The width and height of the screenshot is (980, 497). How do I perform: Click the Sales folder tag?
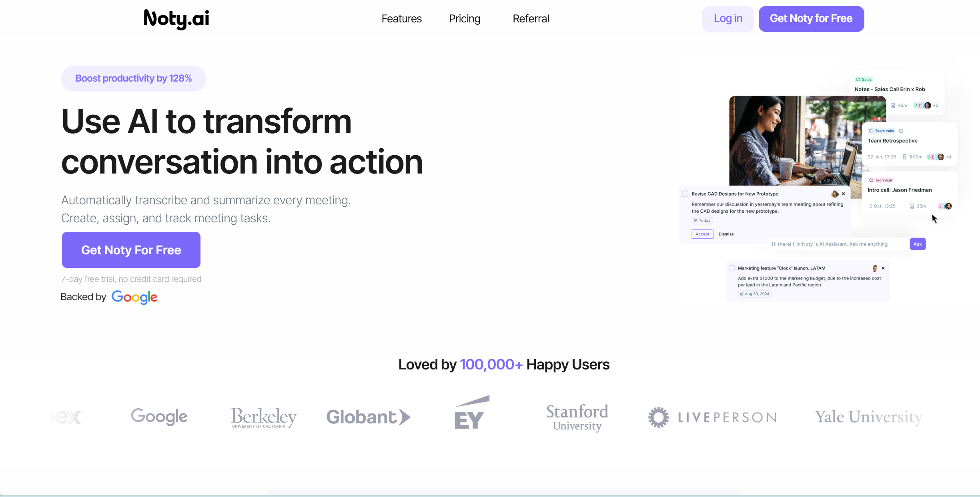coord(864,80)
